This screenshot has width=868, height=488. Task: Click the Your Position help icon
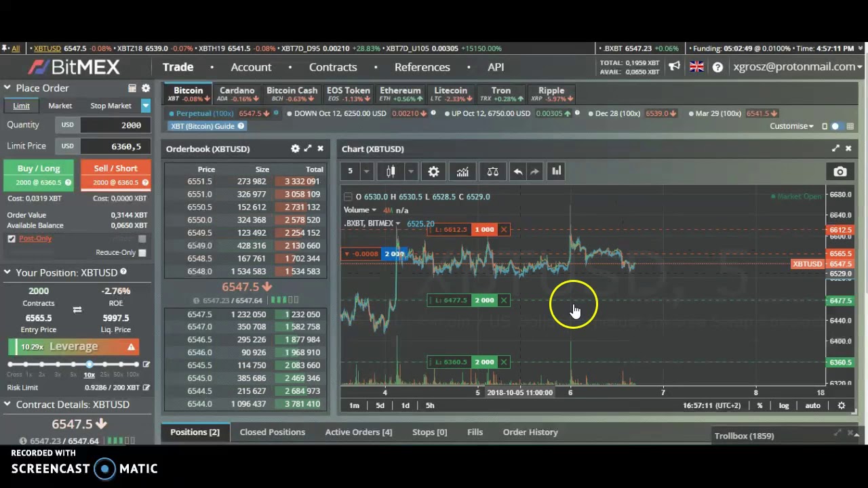(x=123, y=272)
